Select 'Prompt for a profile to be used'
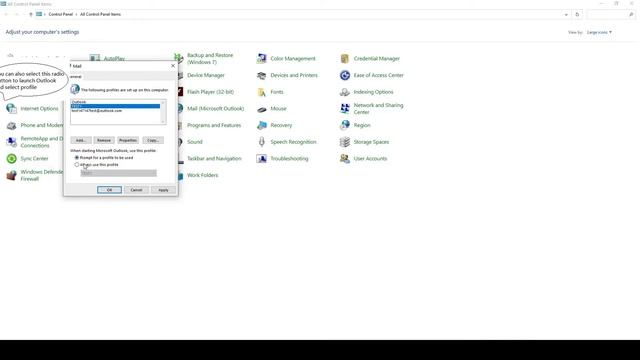The image size is (640, 360). click(104, 158)
